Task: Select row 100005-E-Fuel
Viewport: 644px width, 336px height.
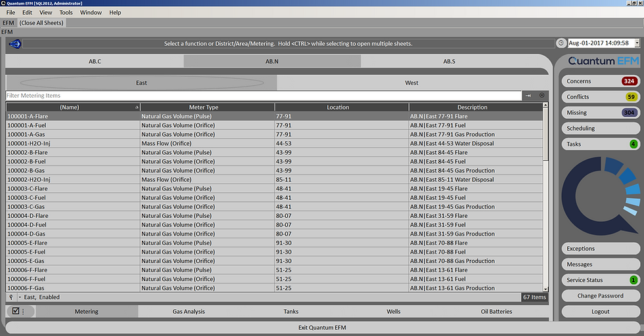Action: click(274, 252)
